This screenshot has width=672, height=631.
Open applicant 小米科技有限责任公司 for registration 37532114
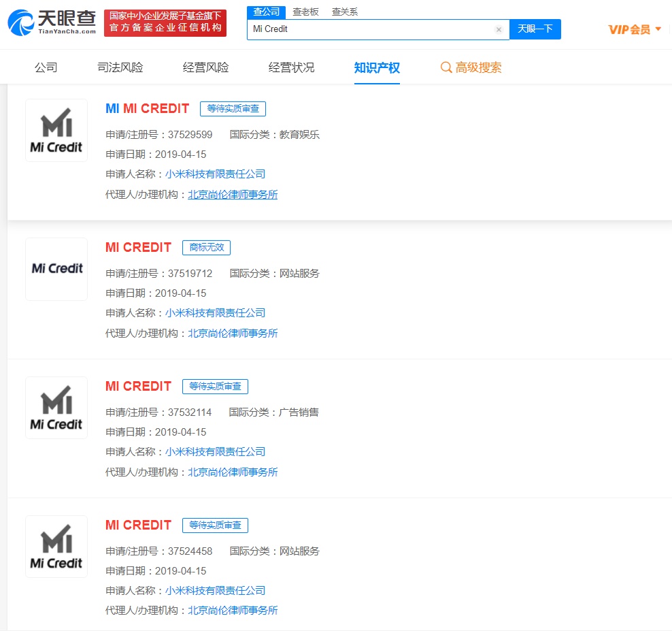click(215, 452)
